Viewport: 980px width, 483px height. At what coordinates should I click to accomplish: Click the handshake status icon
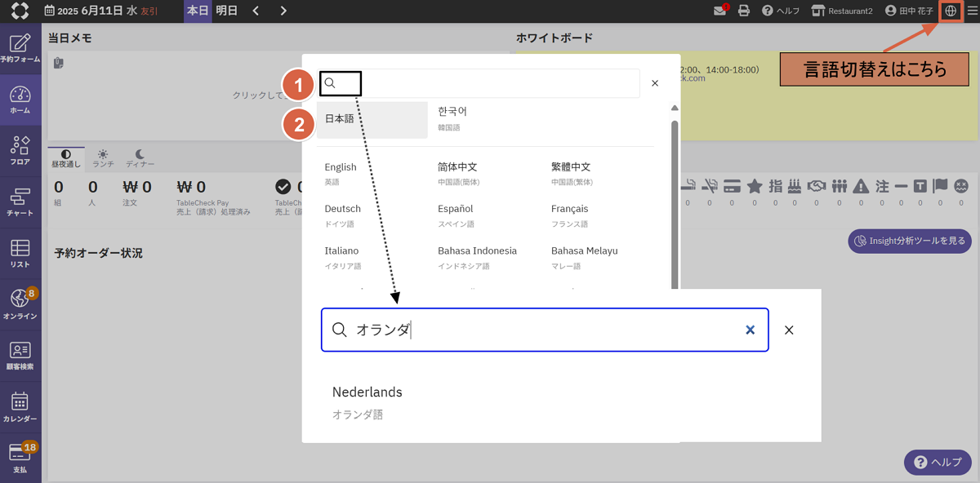click(817, 185)
